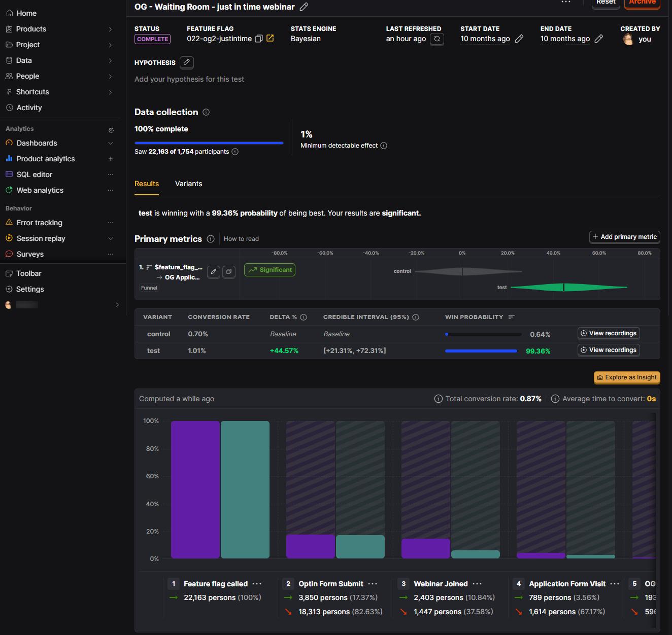View recordings for test variant
Screen dimensions: 672x635
click(x=609, y=350)
